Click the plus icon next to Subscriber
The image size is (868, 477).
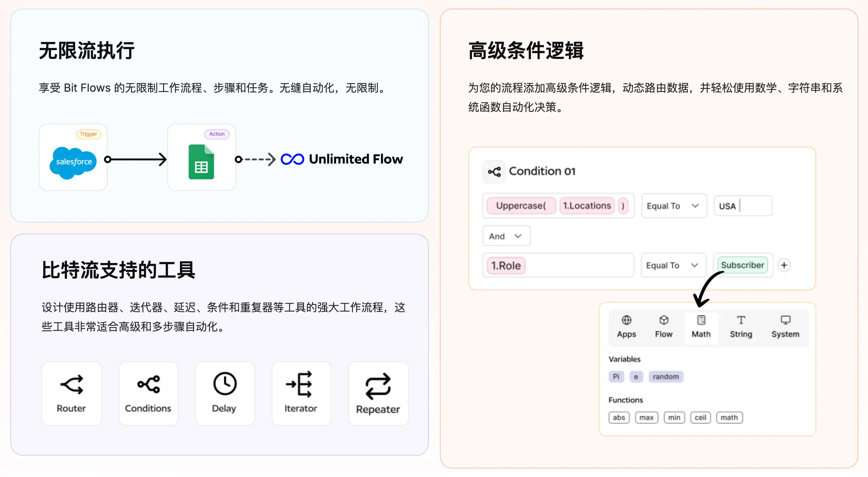784,265
